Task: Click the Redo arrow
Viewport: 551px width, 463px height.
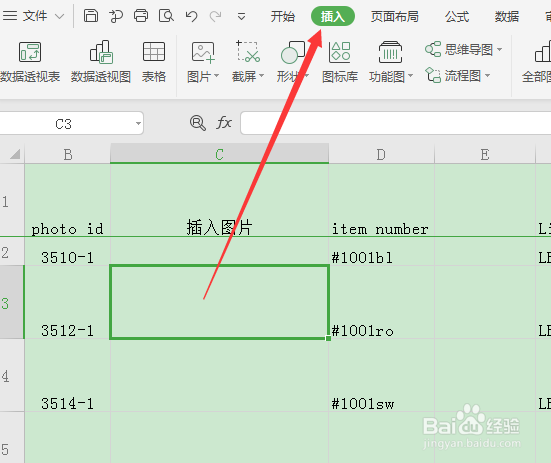Action: pos(215,16)
